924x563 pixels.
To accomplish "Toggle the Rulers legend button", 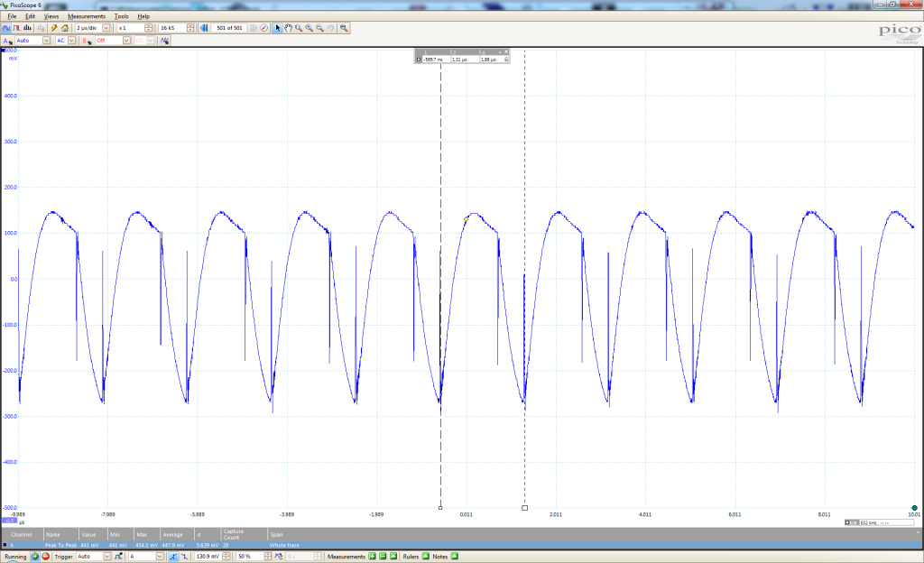I will 426,557.
